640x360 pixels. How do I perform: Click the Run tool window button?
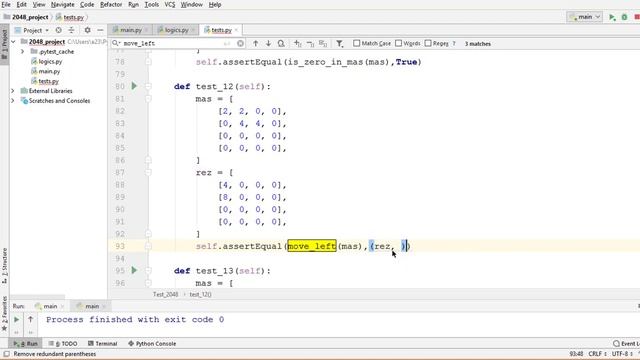click(x=25, y=344)
